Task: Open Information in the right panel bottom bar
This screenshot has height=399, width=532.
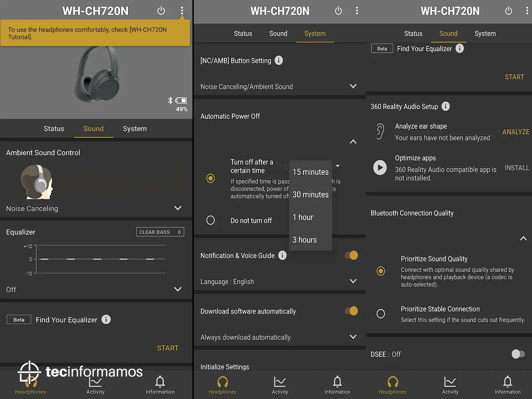Action: [508, 385]
